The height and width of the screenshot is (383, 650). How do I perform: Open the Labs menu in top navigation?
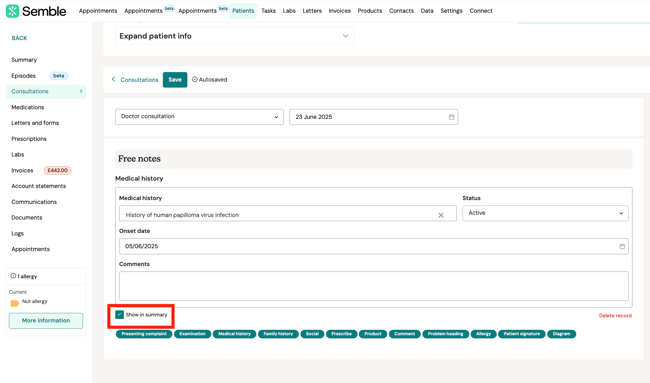(289, 11)
